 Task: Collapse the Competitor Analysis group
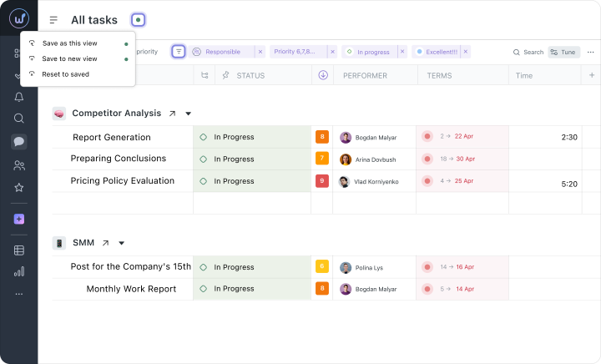coord(189,114)
